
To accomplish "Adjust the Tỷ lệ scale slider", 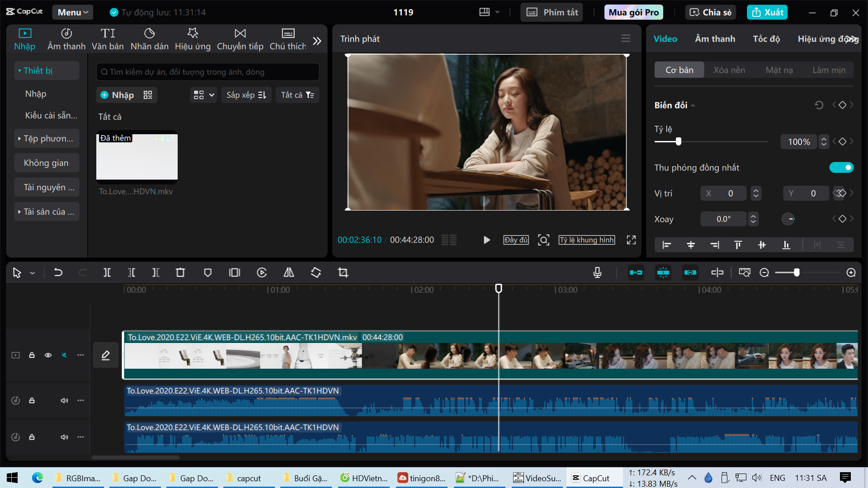I will (x=678, y=141).
